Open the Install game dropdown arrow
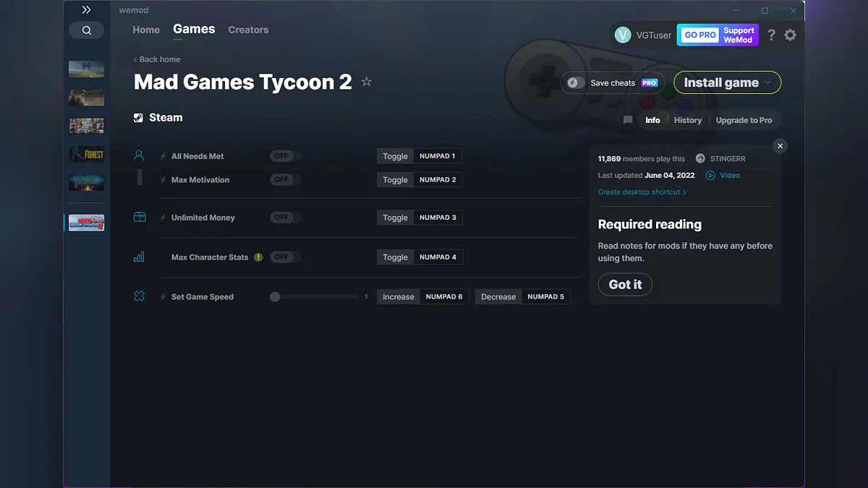This screenshot has height=488, width=868. click(x=768, y=82)
